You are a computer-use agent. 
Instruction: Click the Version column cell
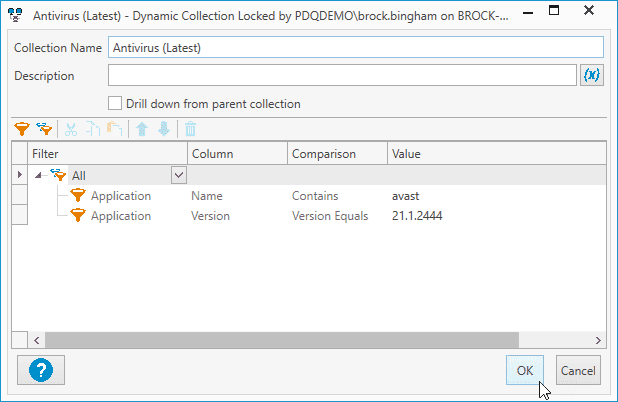click(210, 216)
